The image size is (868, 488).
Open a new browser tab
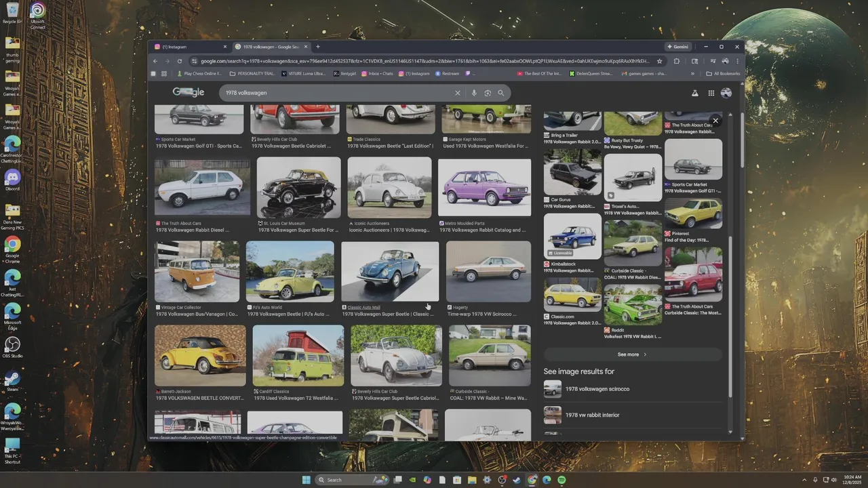click(317, 47)
